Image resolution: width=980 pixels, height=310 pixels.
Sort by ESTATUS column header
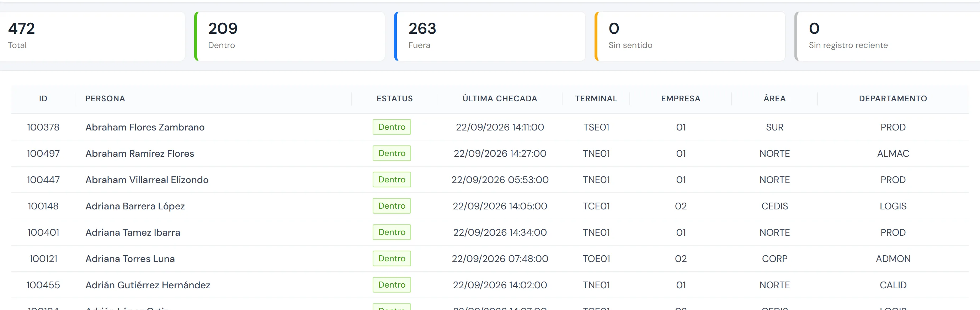[394, 98]
